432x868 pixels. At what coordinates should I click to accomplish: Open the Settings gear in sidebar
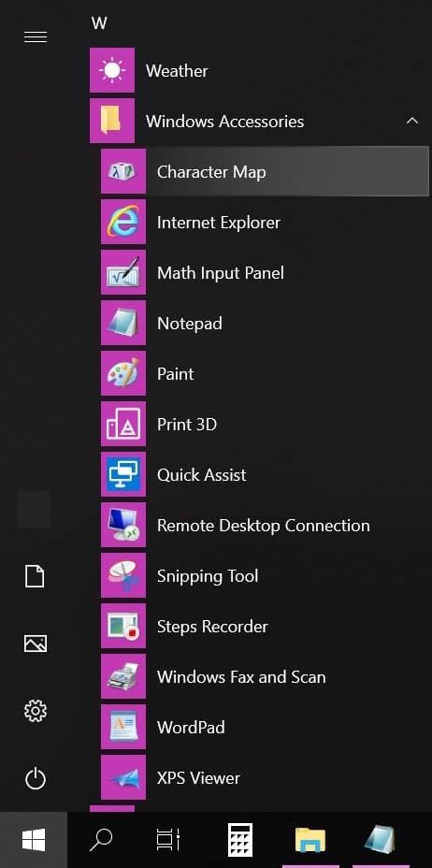[36, 710]
